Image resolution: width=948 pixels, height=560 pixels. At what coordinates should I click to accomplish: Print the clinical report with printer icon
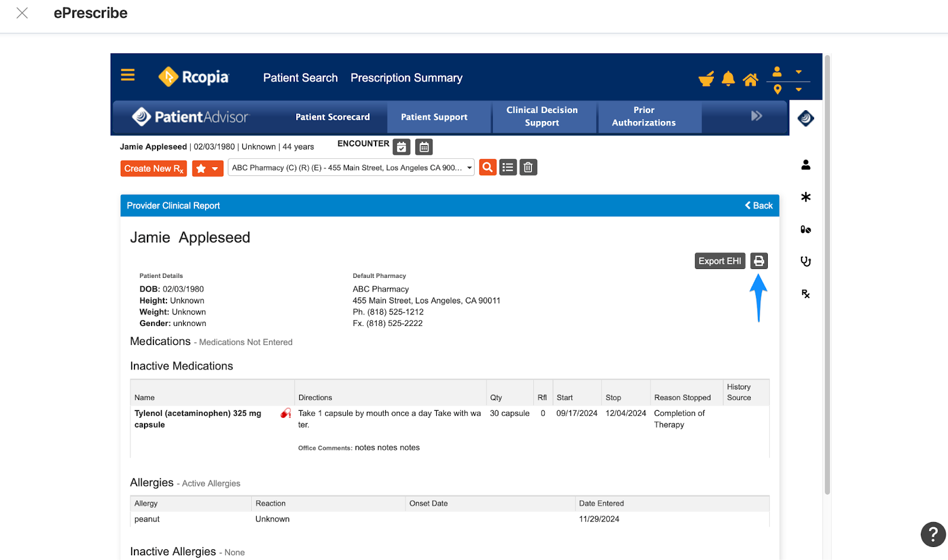(759, 261)
